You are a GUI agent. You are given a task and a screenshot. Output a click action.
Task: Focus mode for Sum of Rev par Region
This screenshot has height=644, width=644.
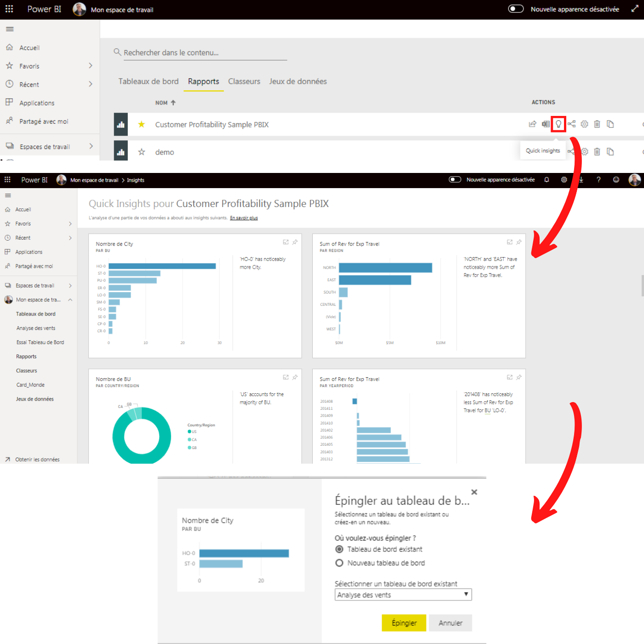point(510,242)
